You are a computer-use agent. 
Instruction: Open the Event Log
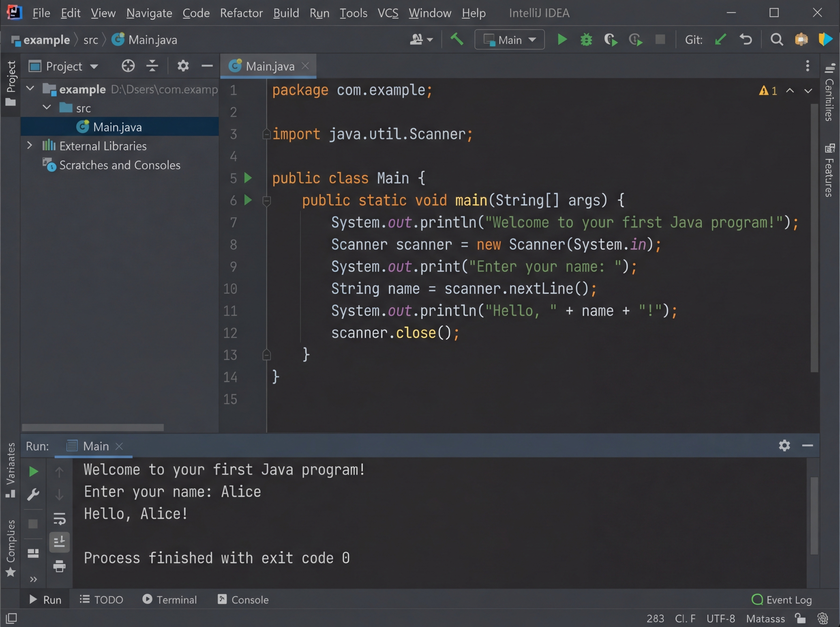tap(782, 599)
